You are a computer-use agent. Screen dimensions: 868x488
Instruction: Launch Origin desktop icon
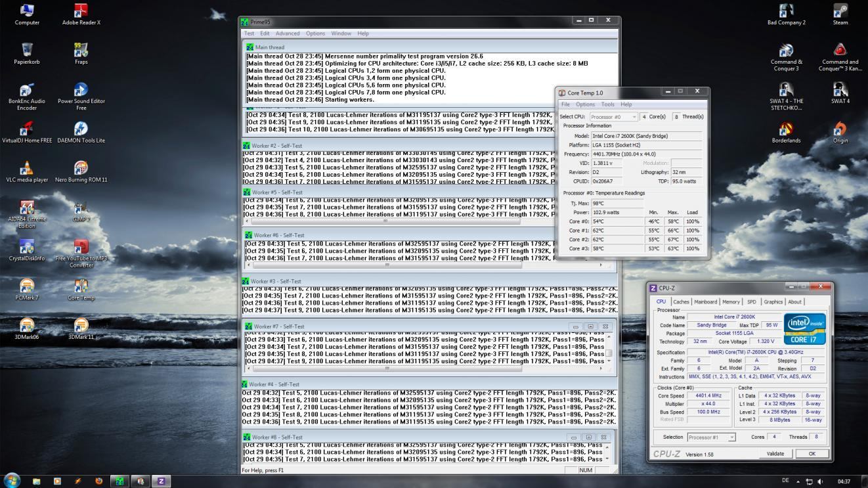[840, 132]
